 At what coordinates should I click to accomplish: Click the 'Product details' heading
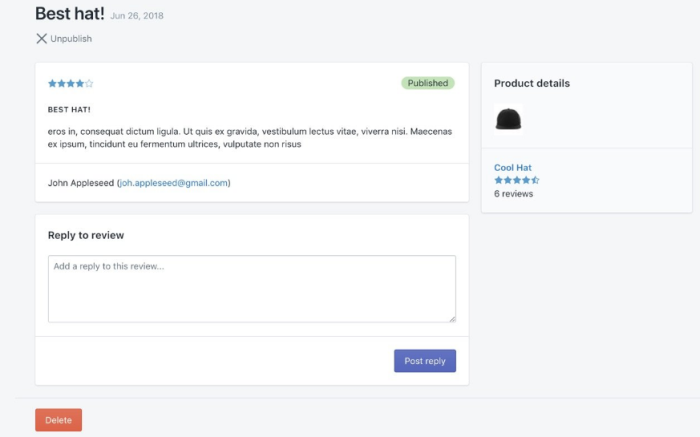click(532, 83)
